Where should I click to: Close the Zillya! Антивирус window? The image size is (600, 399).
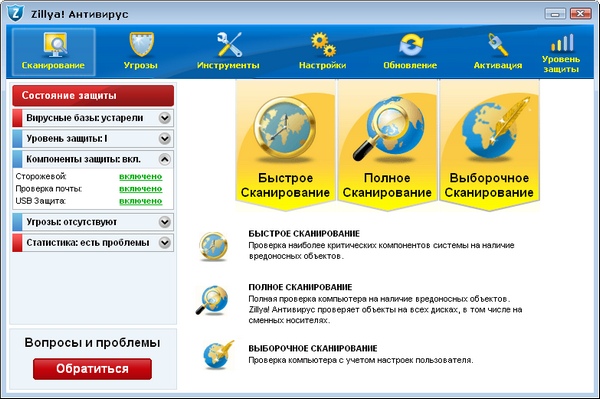tap(580, 14)
